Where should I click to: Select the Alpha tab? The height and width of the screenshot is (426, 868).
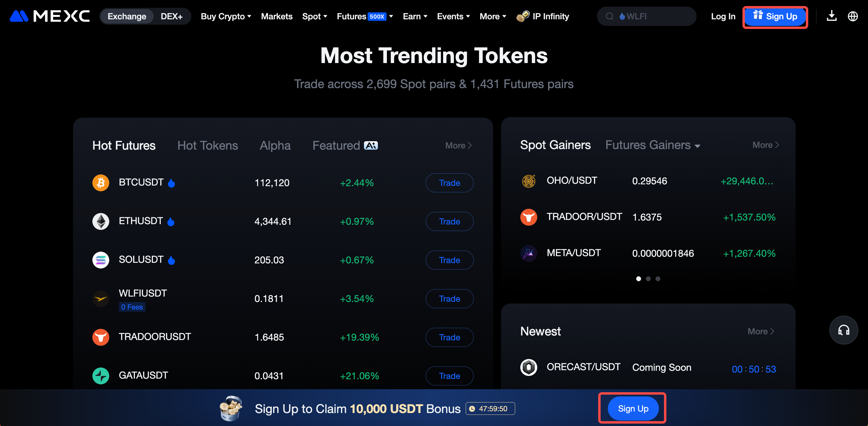pos(275,145)
